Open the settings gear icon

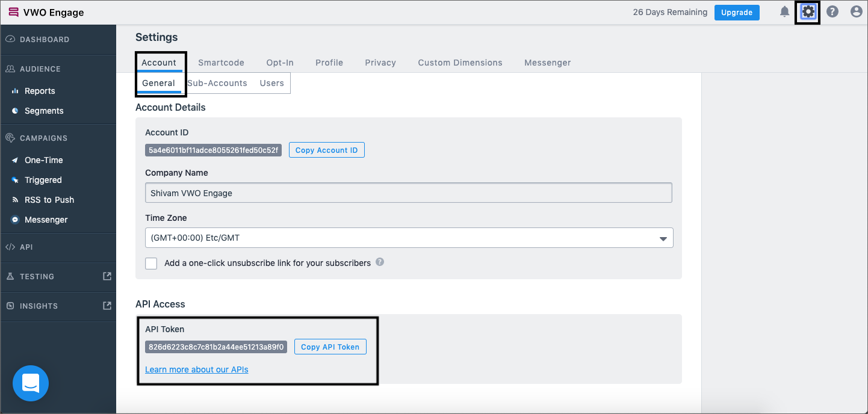point(808,11)
